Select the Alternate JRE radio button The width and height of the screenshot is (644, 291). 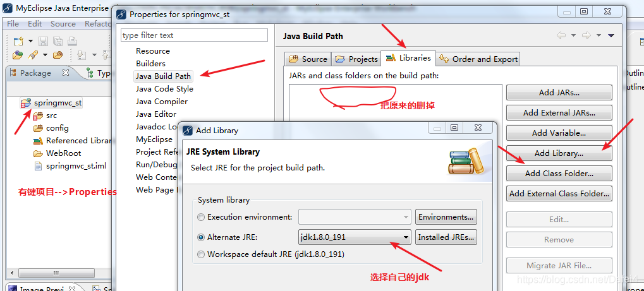pyautogui.click(x=201, y=237)
